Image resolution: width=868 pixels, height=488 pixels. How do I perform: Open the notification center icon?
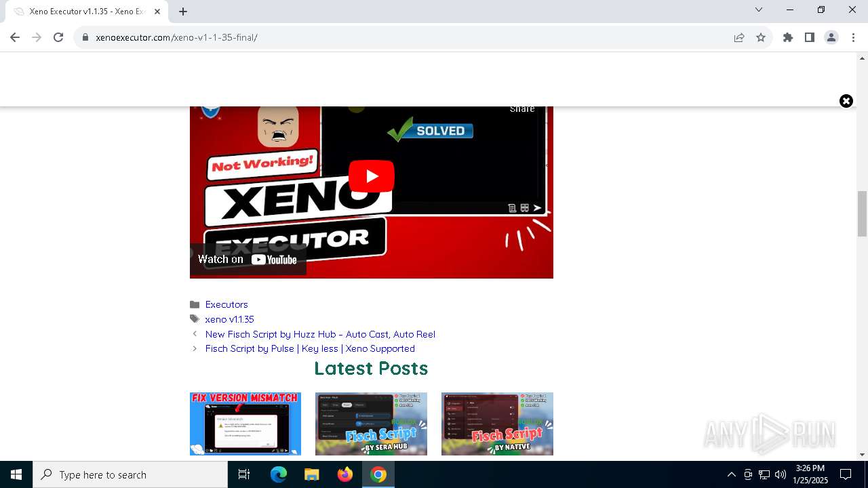846,474
